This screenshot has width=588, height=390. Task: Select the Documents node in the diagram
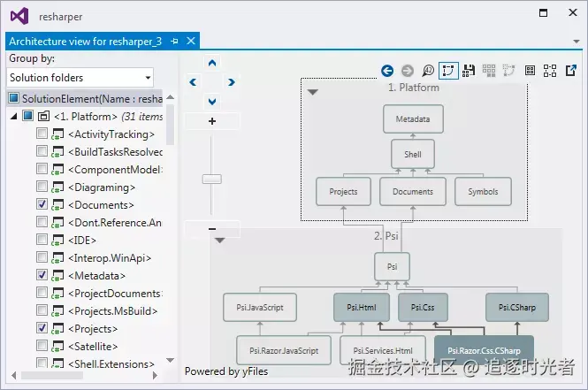(413, 192)
